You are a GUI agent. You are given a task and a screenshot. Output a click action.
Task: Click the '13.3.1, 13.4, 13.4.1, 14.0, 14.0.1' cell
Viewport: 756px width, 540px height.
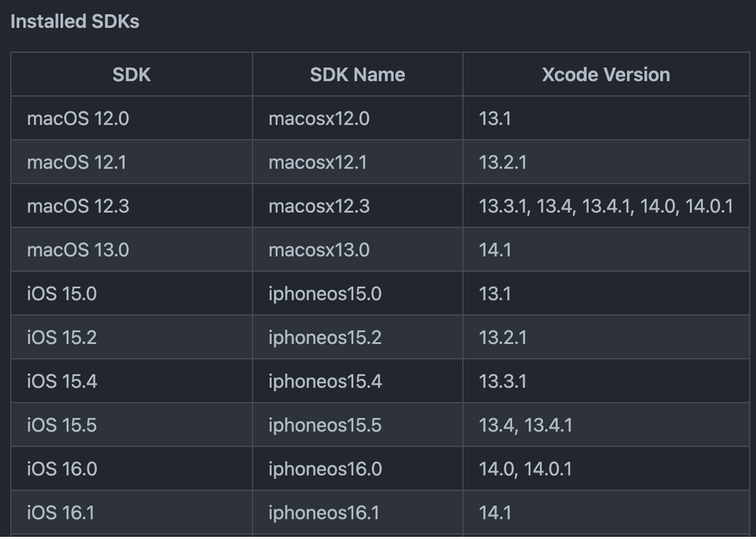(x=606, y=206)
